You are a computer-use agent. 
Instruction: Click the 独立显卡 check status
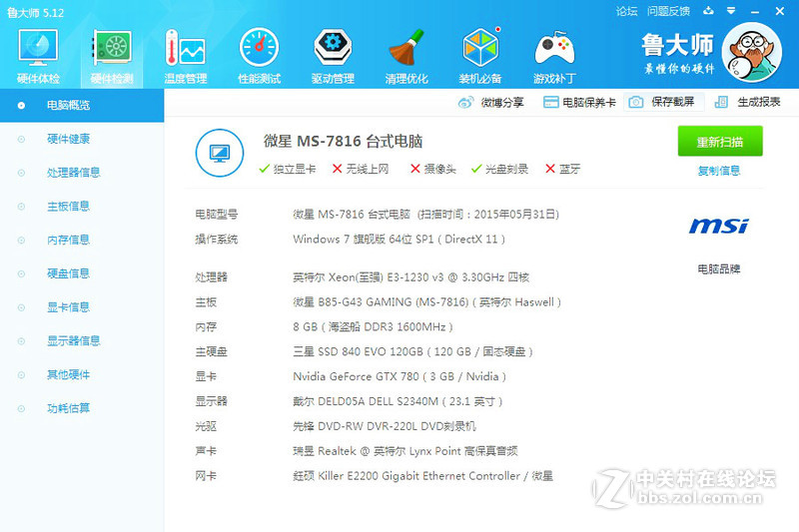click(288, 169)
